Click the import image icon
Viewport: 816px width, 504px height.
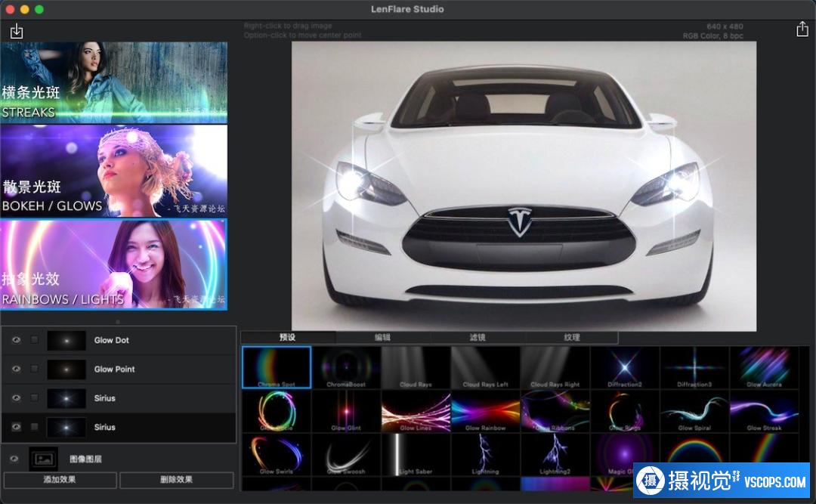coord(17,31)
